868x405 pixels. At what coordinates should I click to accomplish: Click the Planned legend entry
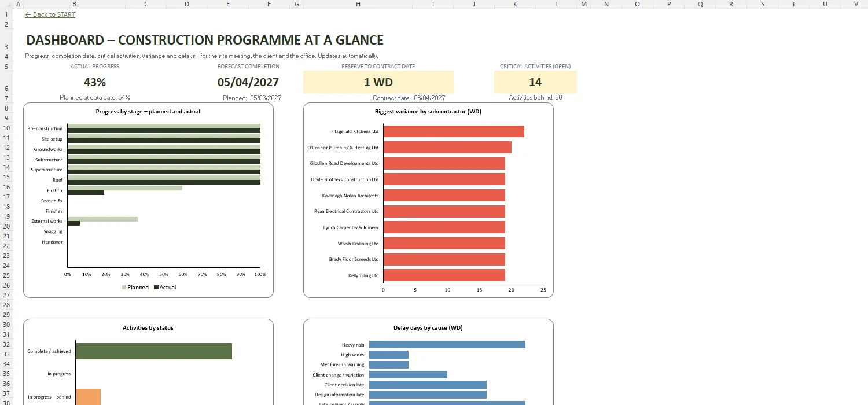point(135,287)
